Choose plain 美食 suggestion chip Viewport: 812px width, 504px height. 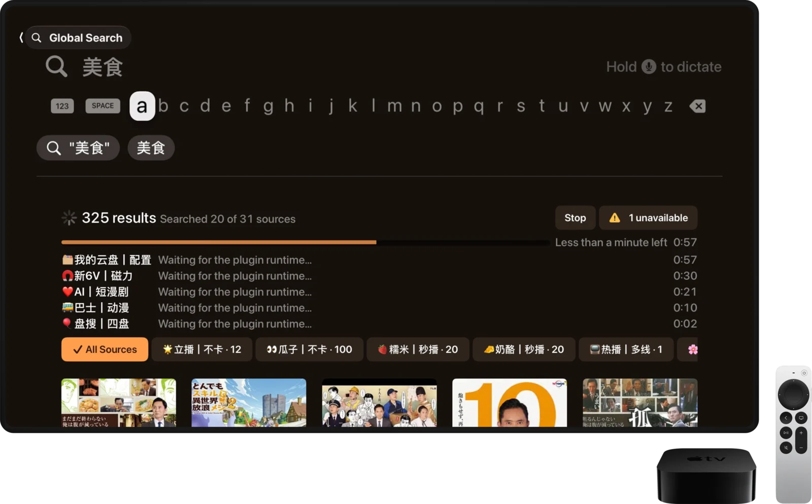[151, 148]
